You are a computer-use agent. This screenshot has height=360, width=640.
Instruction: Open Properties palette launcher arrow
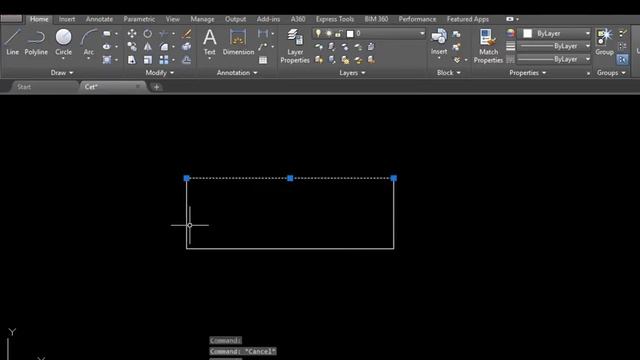[588, 73]
